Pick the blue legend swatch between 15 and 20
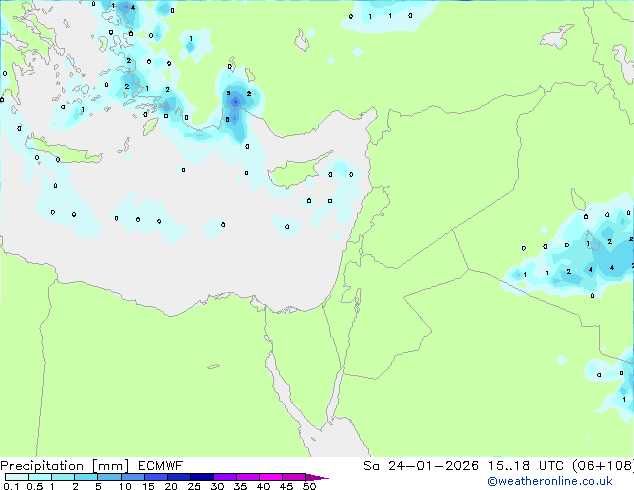 pos(155,477)
